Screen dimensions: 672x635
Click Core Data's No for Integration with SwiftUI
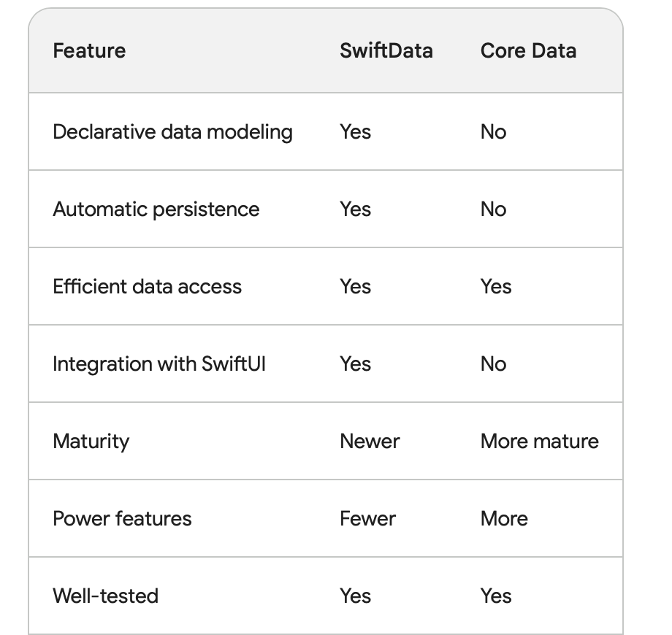tap(493, 363)
